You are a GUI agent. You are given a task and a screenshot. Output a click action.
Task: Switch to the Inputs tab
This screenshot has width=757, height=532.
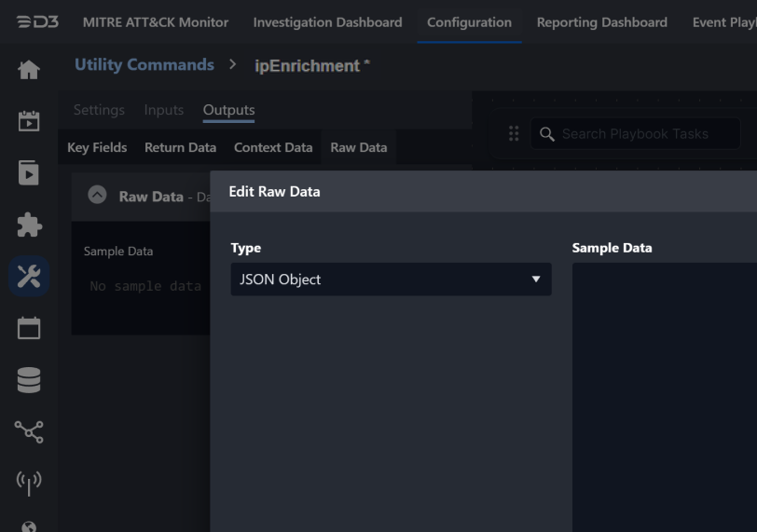pos(164,110)
